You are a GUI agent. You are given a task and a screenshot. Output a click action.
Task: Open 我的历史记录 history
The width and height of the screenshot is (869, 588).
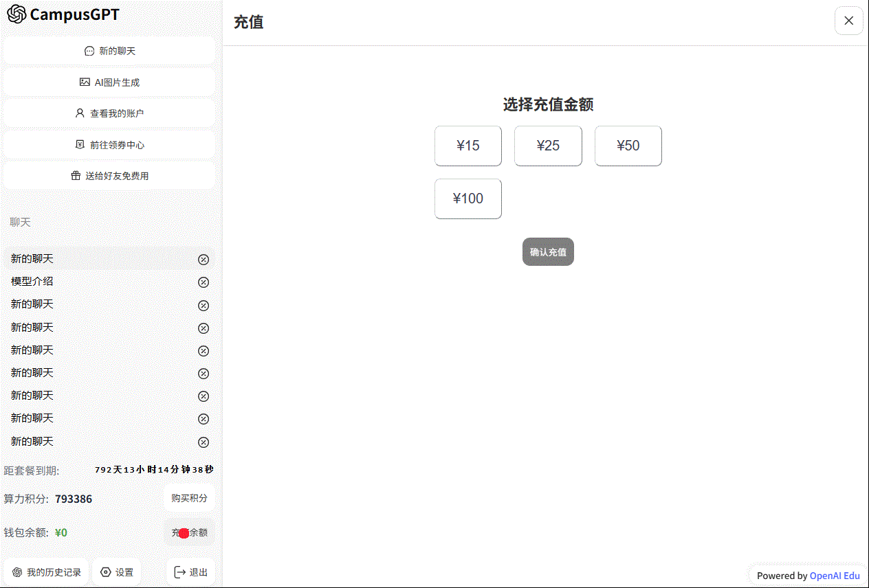click(46, 572)
